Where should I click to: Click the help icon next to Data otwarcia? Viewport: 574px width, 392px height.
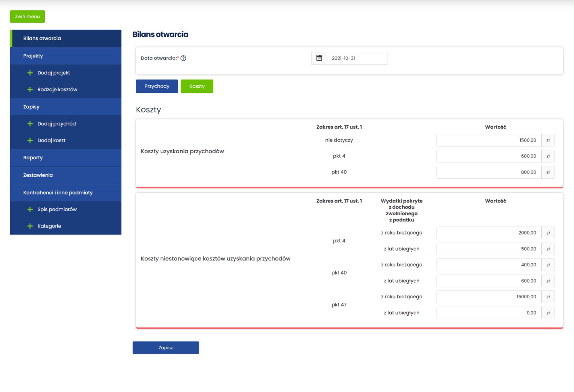183,58
